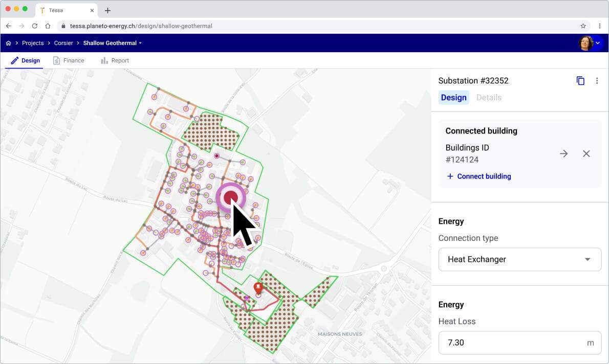Open the user profile avatar menu
The image size is (609, 364).
[591, 43]
